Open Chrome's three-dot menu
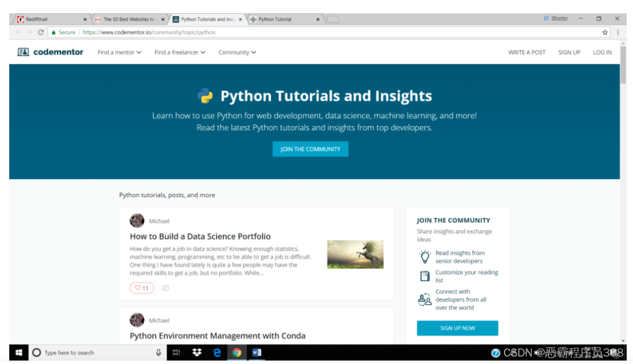This screenshot has height=364, width=633. 618,32
